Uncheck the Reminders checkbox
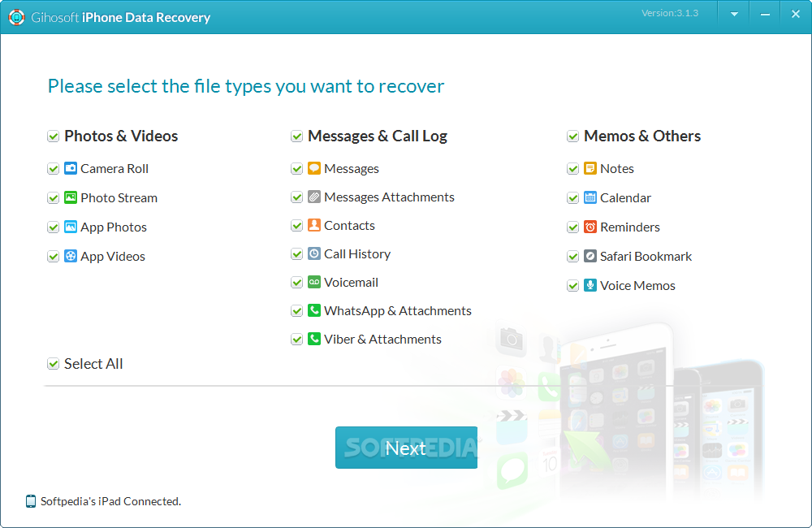The height and width of the screenshot is (528, 812). tap(572, 227)
